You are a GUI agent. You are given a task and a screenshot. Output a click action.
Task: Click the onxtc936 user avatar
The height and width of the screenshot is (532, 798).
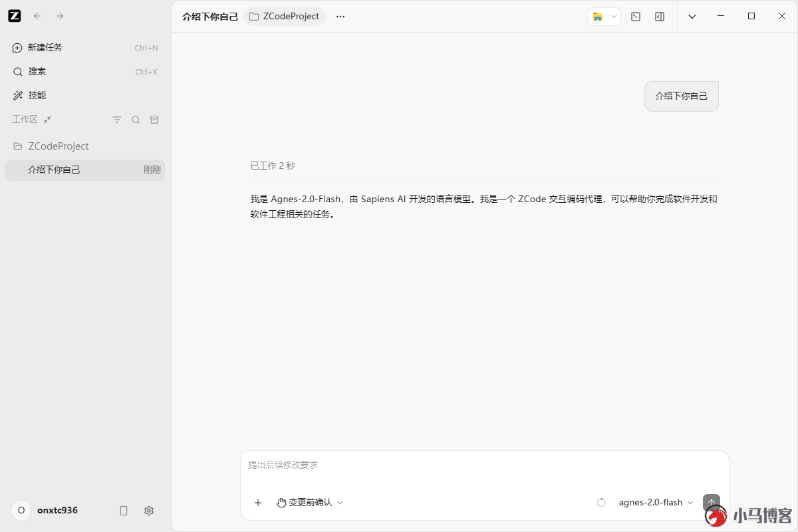(21, 511)
